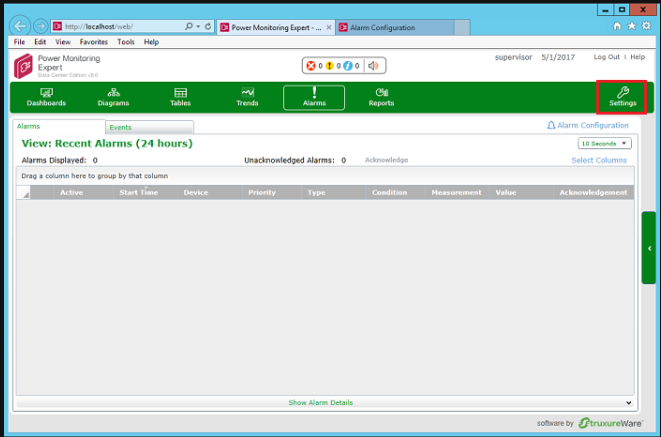Click Show Alarm Details text
This screenshot has height=437, width=661.
(x=321, y=403)
